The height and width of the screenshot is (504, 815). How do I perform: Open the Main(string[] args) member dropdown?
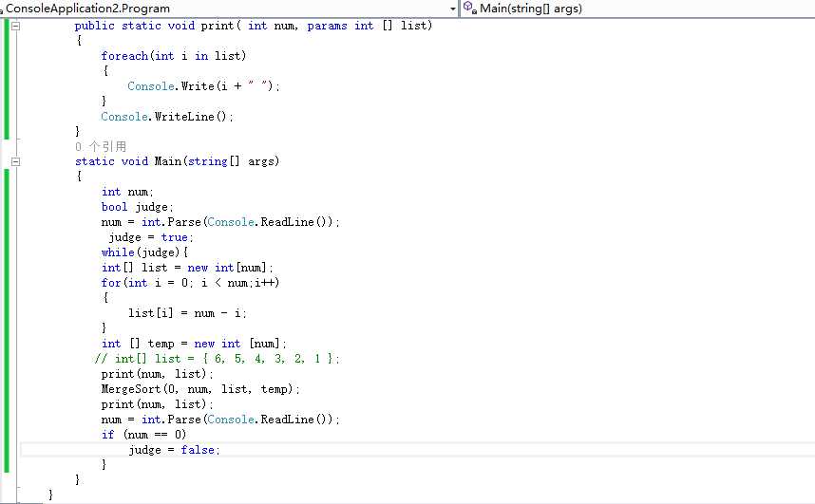coord(637,9)
